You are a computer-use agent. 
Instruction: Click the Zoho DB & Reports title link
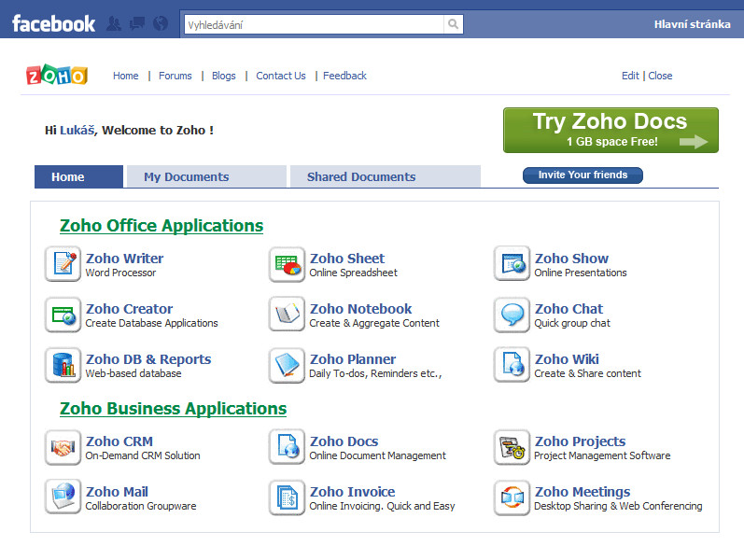(x=148, y=359)
